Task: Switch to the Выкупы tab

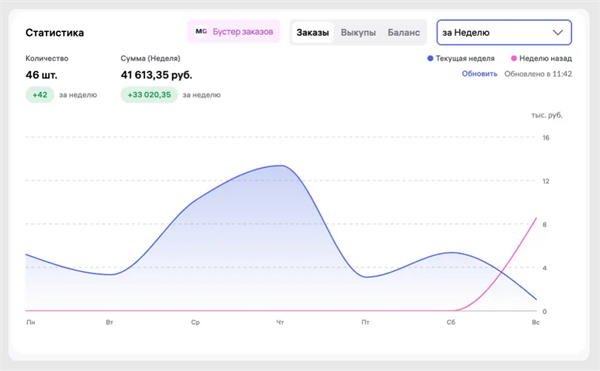Action: (x=358, y=33)
